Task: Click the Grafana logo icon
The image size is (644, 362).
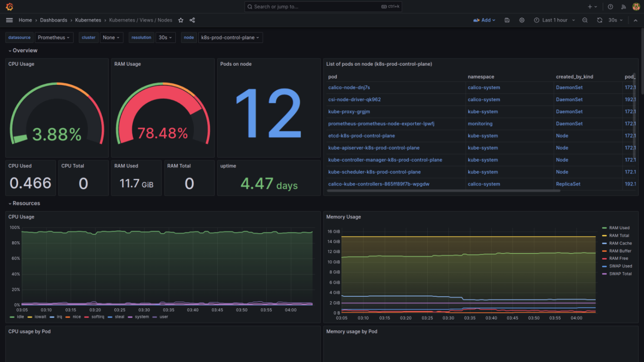Action: [9, 7]
